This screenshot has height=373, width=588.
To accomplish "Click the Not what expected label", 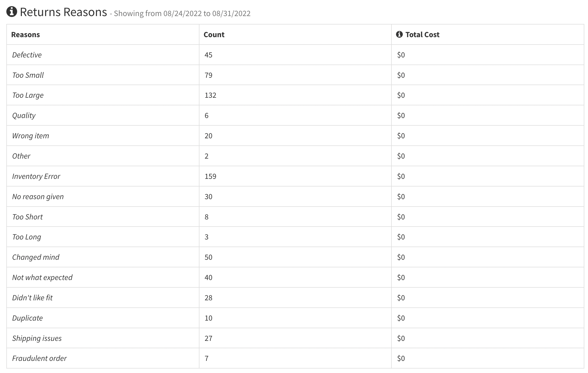I will pyautogui.click(x=42, y=277).
